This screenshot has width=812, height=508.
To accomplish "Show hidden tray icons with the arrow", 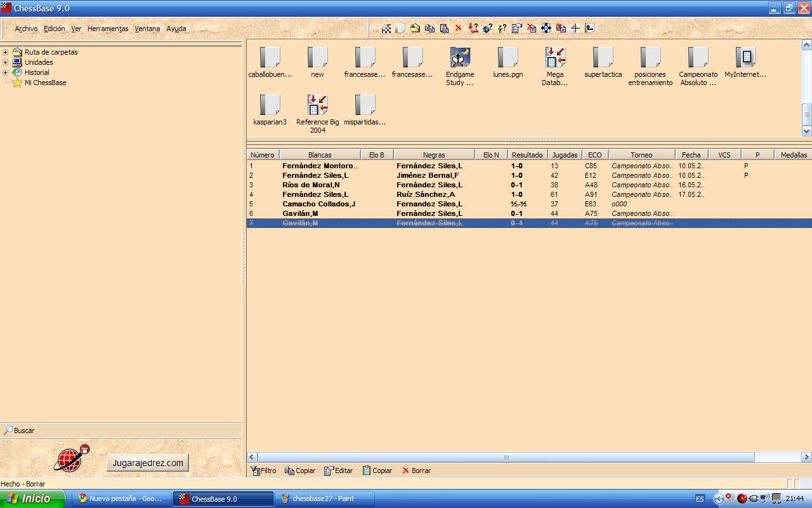I will coord(718,498).
